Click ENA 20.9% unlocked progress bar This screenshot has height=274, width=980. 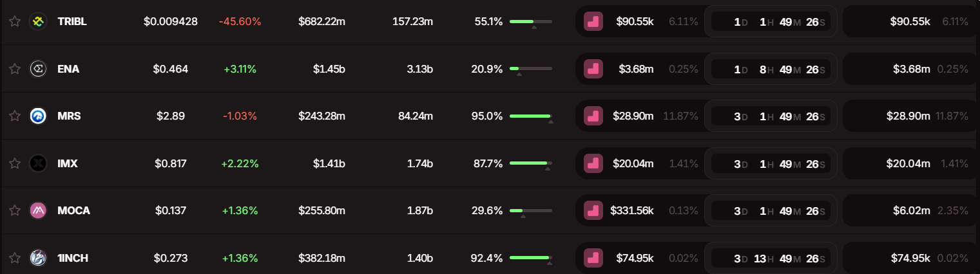point(531,69)
